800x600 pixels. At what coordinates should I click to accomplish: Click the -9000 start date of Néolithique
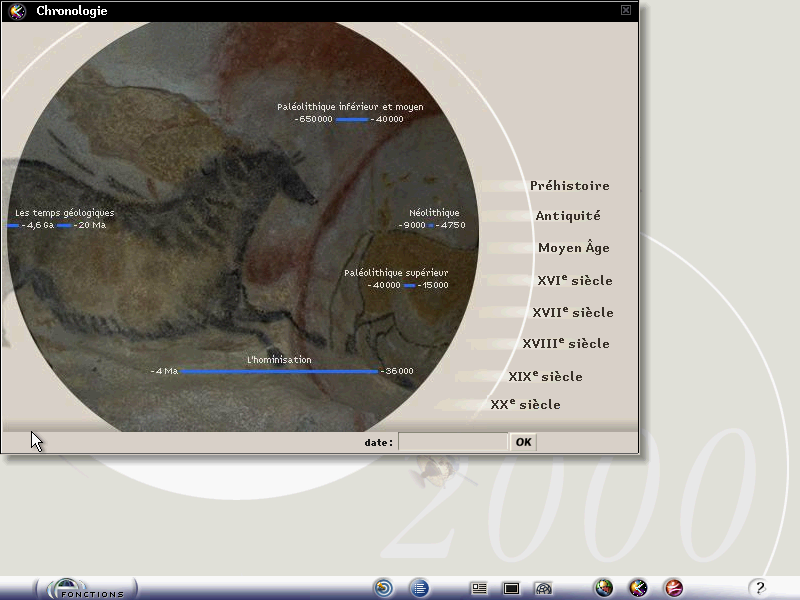coord(412,225)
